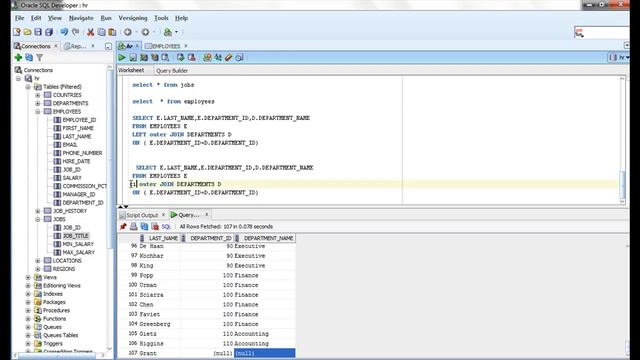Open SQL History clock icon
Viewport: 640px width, 360px height.
click(240, 58)
